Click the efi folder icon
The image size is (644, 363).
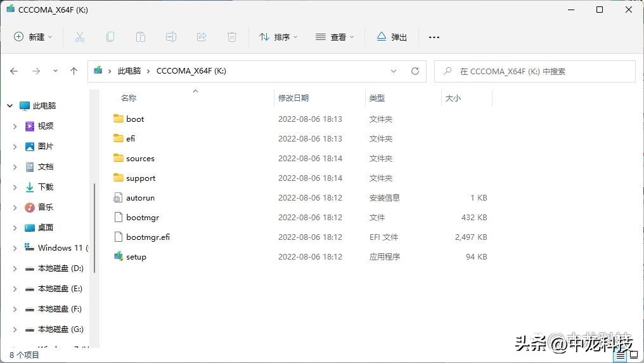119,138
